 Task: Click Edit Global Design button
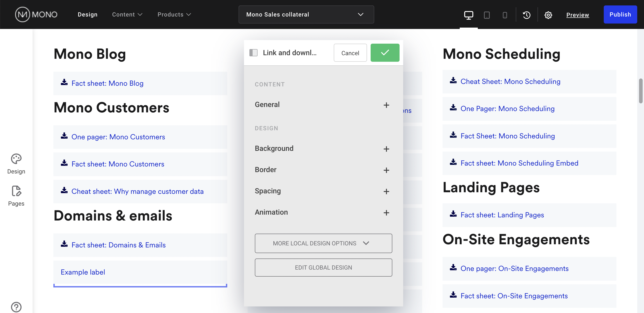point(323,268)
